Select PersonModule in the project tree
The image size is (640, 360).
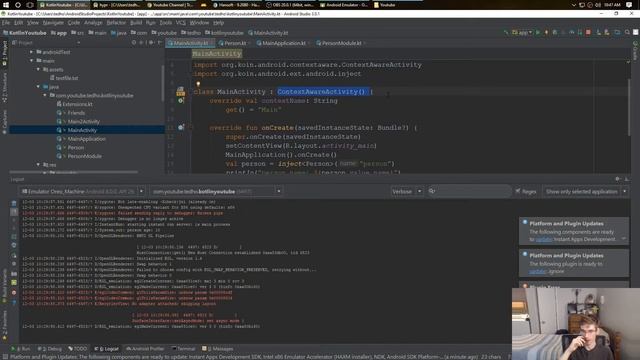coord(79,156)
